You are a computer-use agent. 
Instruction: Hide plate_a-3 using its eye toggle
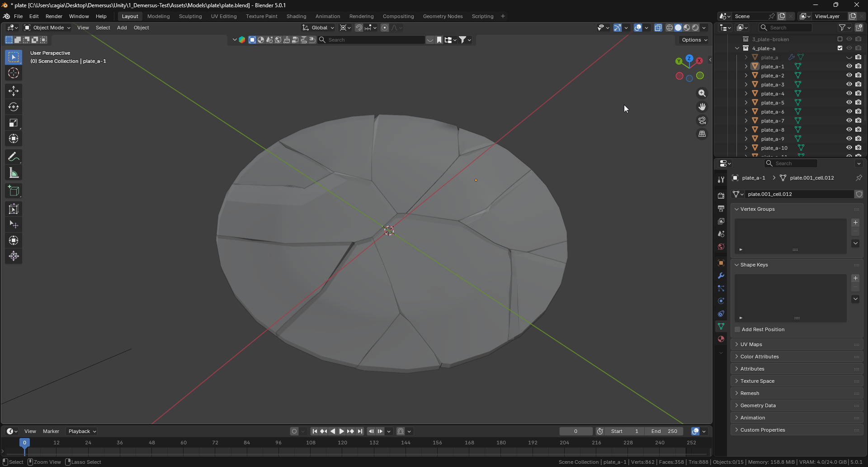[x=849, y=84]
